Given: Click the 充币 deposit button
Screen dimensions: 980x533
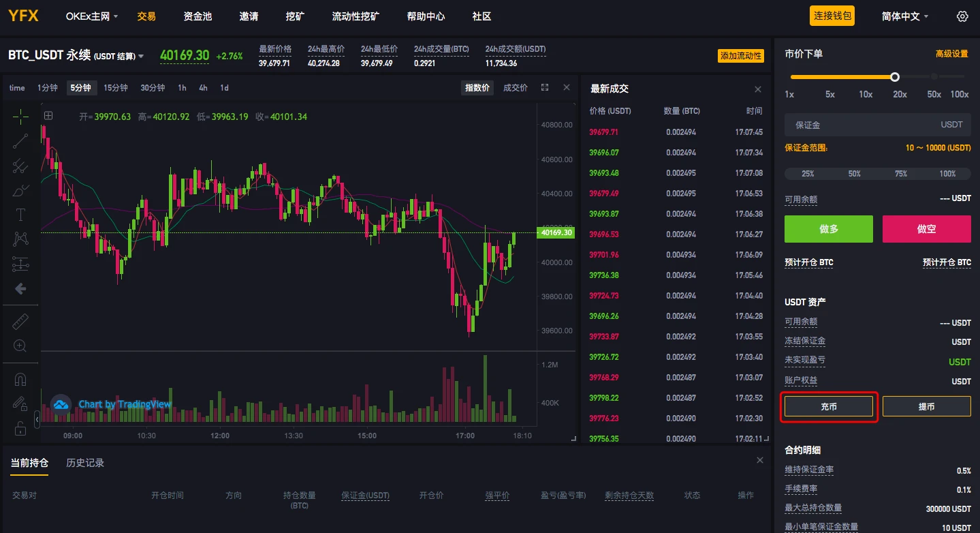Looking at the screenshot, I should coord(829,406).
